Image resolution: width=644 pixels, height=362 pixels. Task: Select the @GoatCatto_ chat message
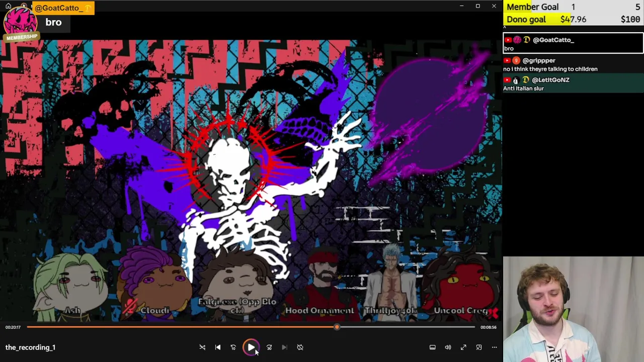click(573, 43)
